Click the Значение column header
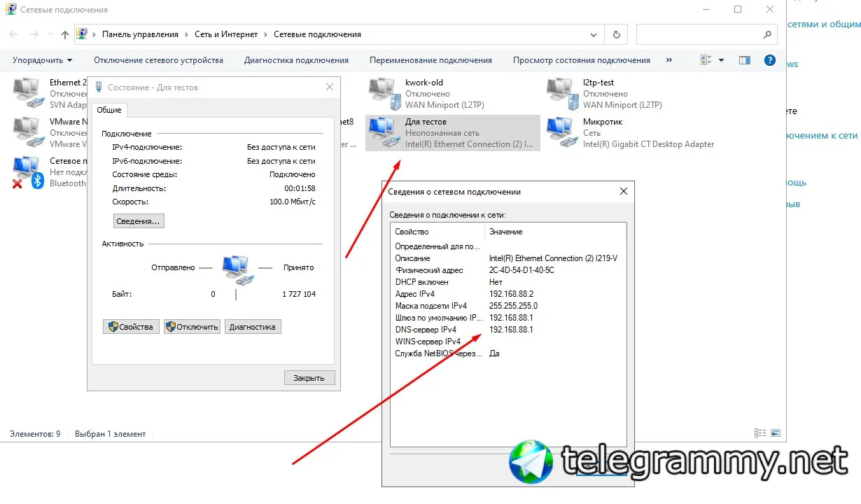 click(555, 232)
